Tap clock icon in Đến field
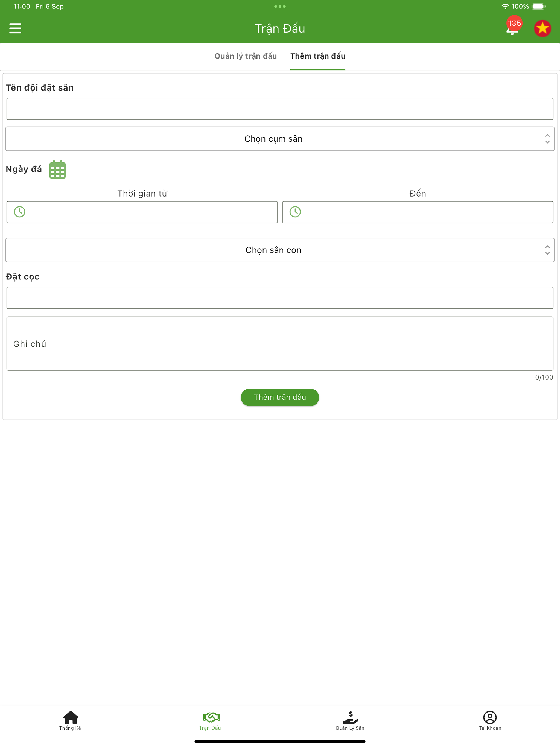560x747 pixels. coord(295,212)
